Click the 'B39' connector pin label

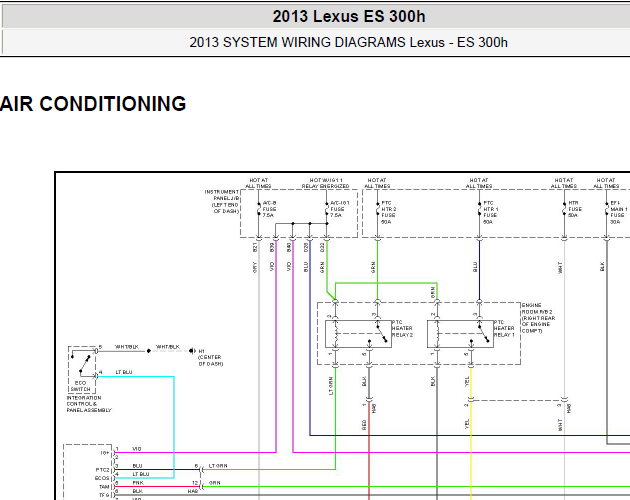(272, 248)
